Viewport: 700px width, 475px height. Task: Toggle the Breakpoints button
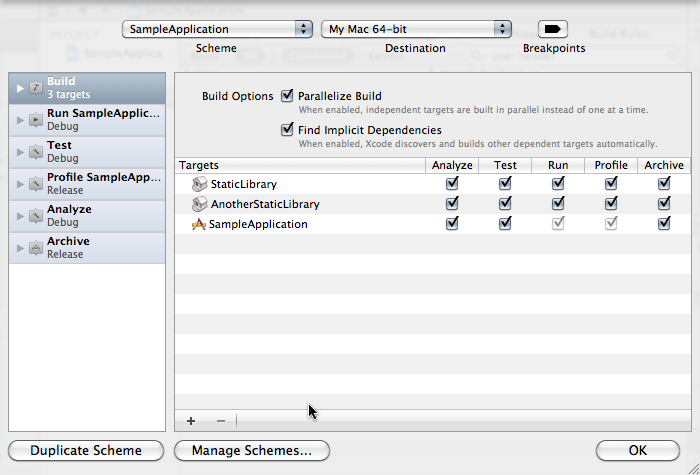[x=553, y=29]
